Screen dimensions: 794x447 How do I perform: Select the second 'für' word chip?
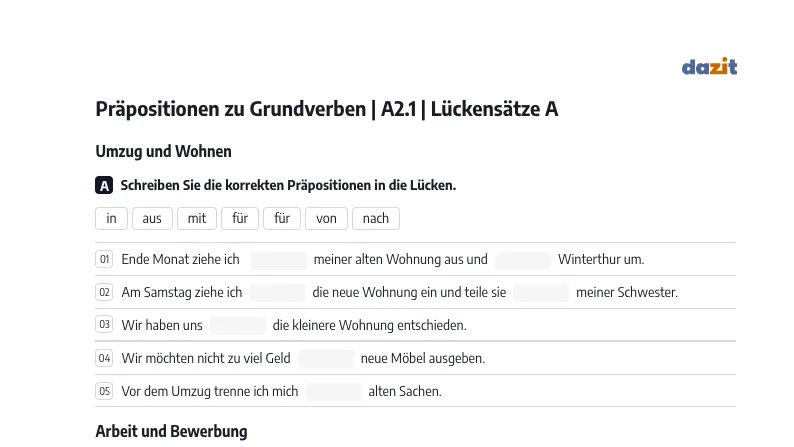coord(282,218)
